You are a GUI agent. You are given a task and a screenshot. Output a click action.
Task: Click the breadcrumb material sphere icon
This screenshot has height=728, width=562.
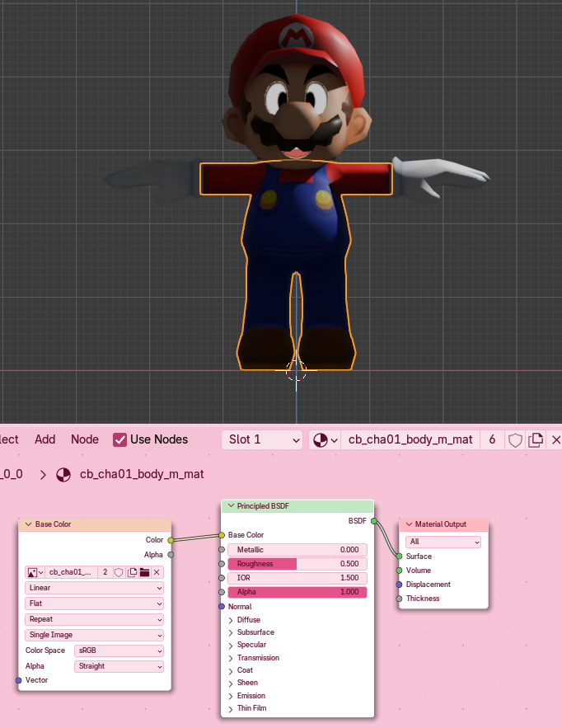[63, 475]
